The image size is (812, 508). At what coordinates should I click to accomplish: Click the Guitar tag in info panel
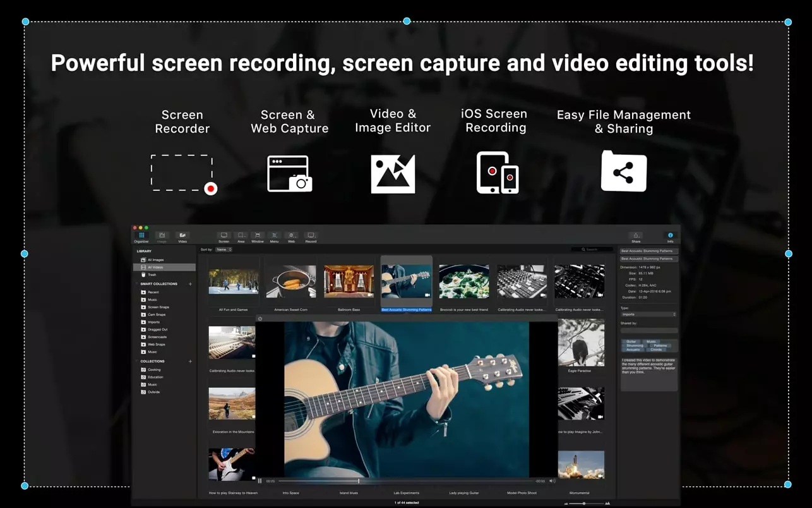(631, 341)
